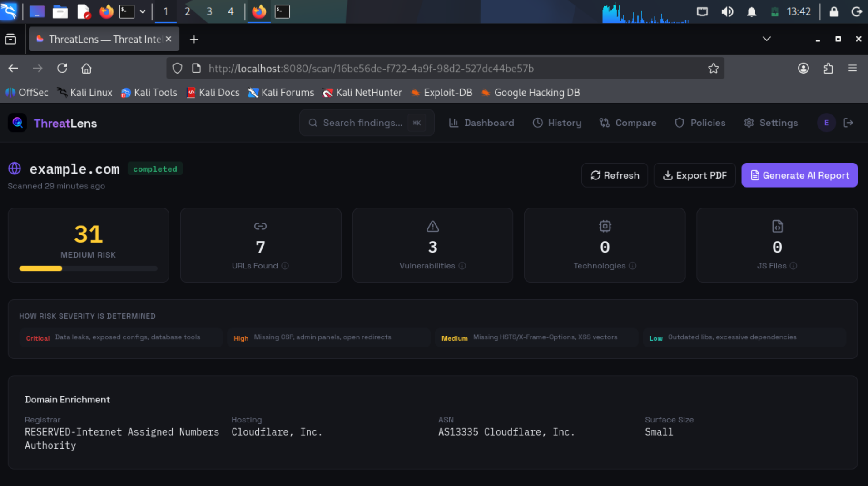Click info icon next to URLs Found
Screen dimensions: 868x486
[x=285, y=266]
